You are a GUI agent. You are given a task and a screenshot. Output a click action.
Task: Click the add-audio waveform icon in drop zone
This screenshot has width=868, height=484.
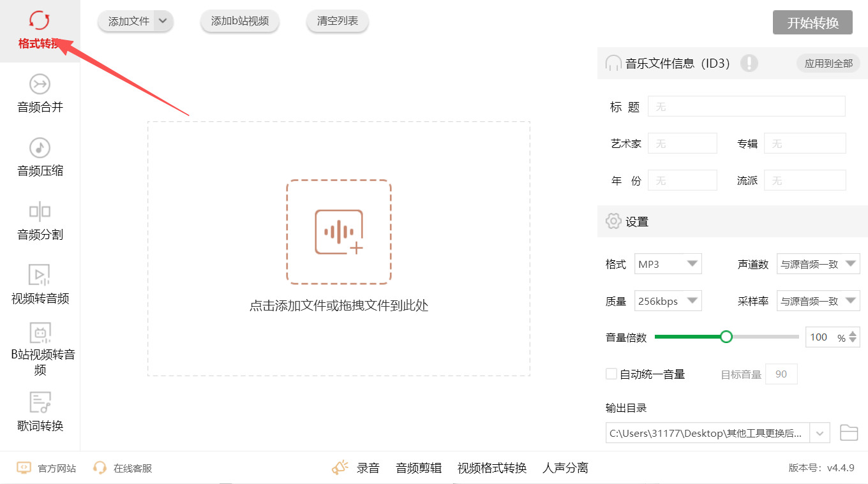pyautogui.click(x=339, y=232)
